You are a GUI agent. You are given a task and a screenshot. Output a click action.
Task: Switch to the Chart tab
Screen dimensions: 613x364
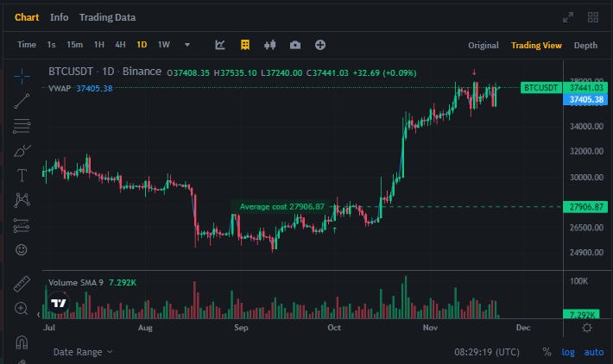[x=27, y=17]
